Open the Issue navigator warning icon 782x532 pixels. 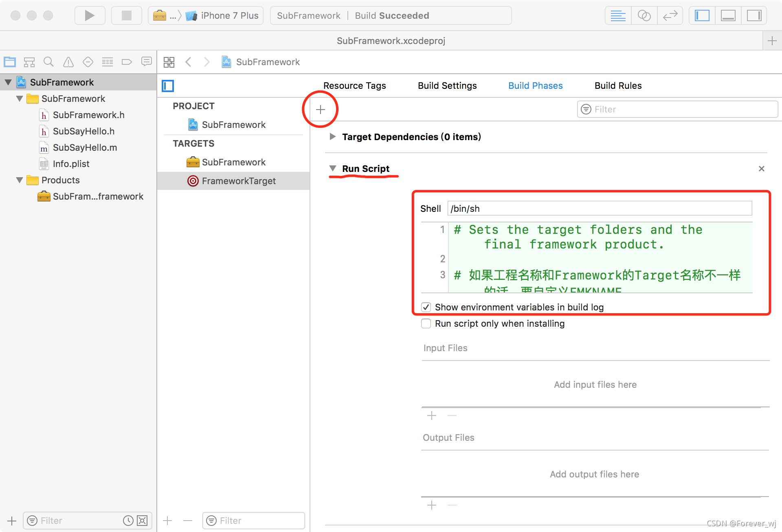click(x=68, y=62)
